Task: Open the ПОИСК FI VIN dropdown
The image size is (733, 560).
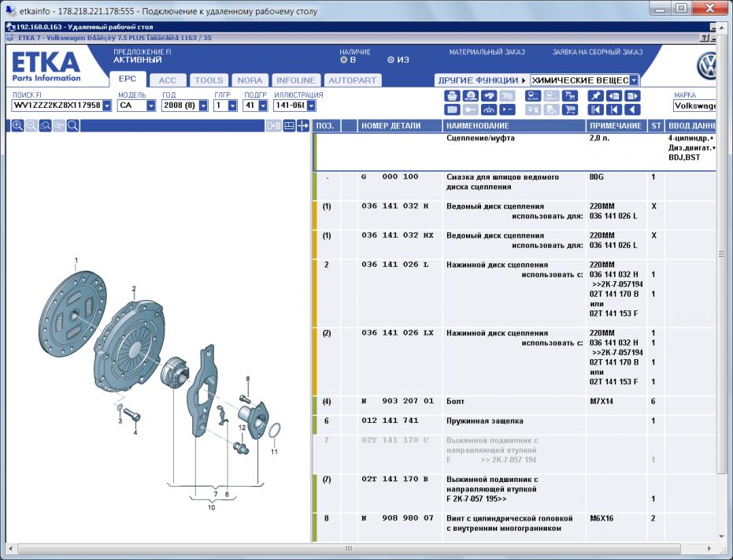Action: pos(107,106)
